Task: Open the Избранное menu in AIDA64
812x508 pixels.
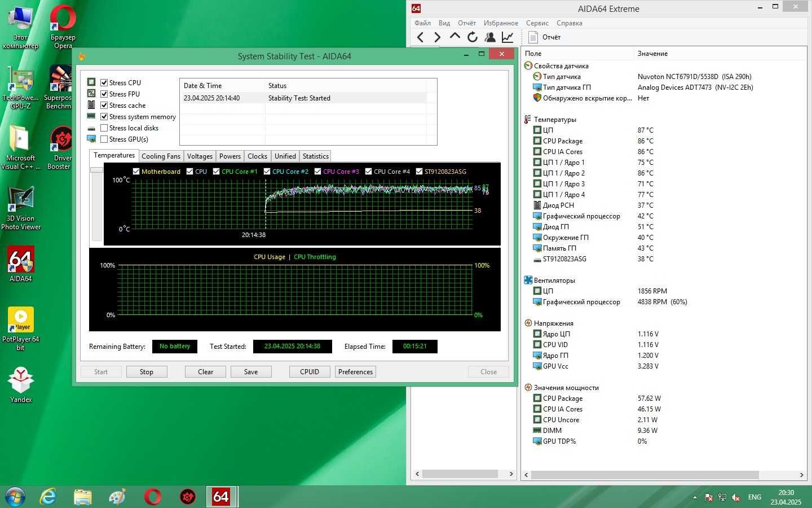Action: (x=501, y=23)
